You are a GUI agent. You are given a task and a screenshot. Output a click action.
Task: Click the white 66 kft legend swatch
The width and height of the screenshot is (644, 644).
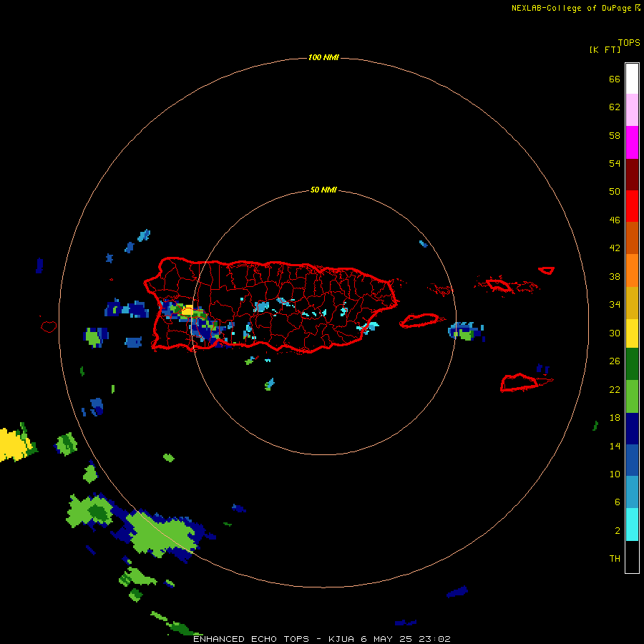tap(632, 79)
